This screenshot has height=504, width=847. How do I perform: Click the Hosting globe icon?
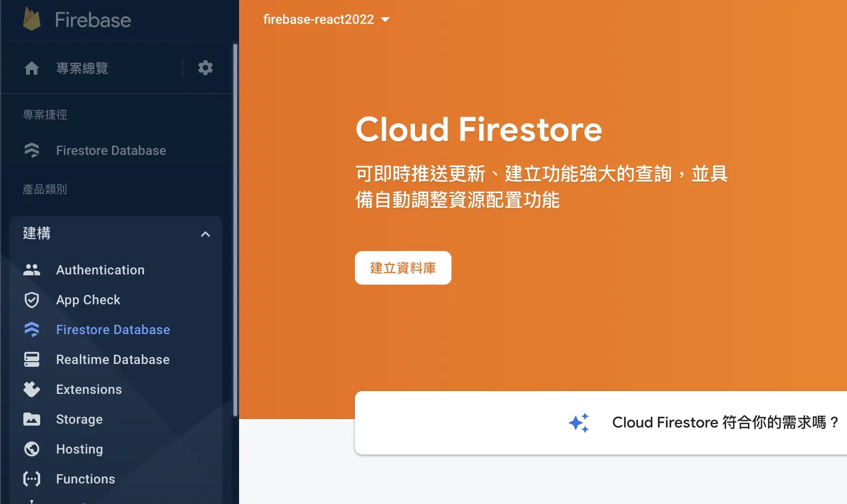31,449
